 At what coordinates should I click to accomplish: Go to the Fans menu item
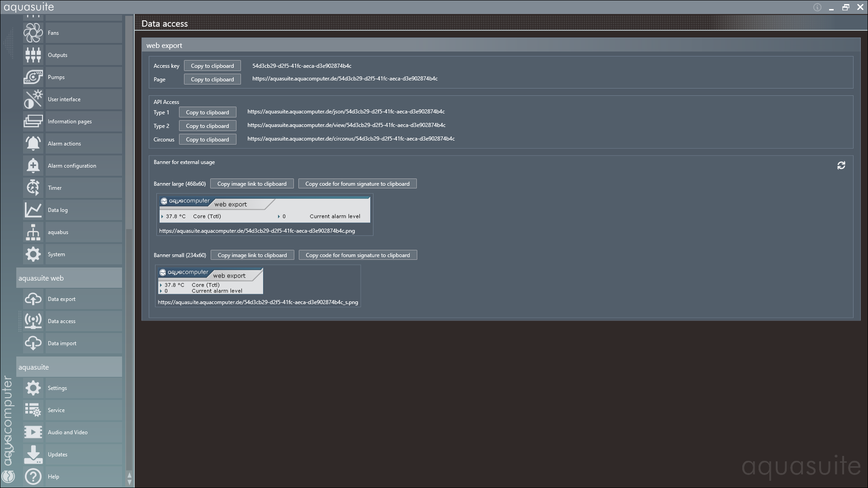(84, 33)
